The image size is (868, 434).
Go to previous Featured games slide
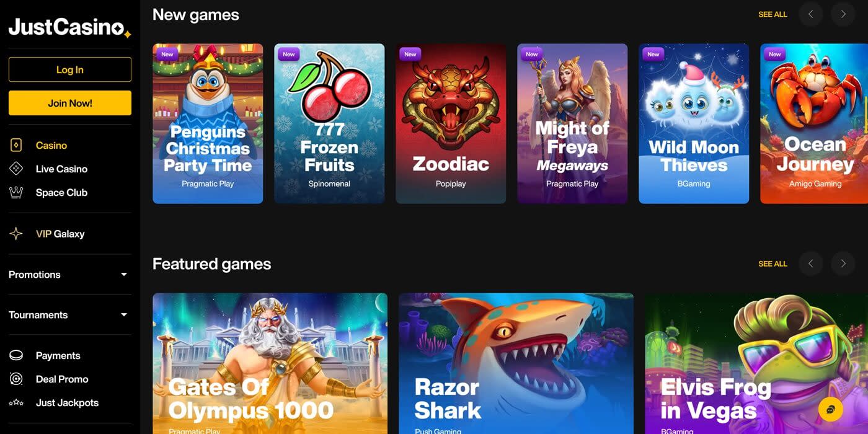811,263
